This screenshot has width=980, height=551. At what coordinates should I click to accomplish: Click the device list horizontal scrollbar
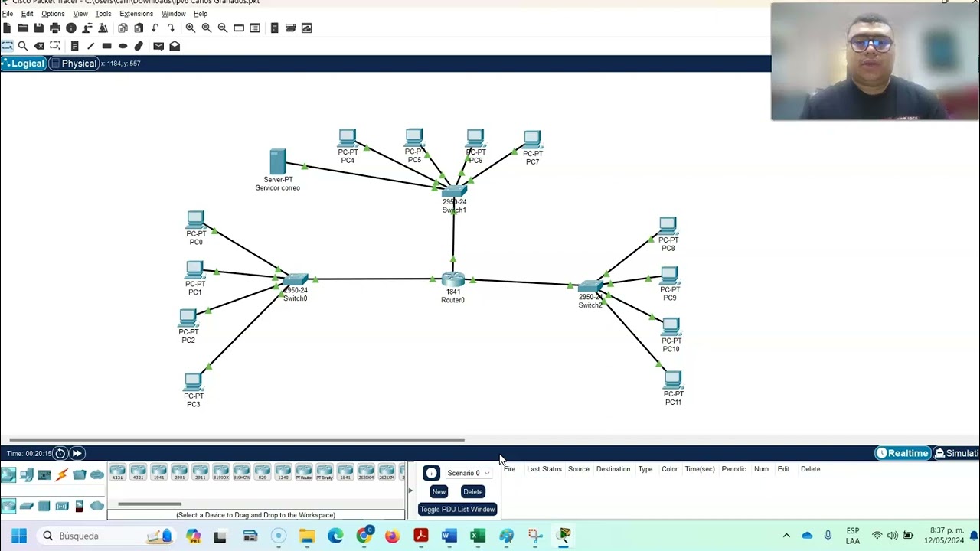[149, 504]
